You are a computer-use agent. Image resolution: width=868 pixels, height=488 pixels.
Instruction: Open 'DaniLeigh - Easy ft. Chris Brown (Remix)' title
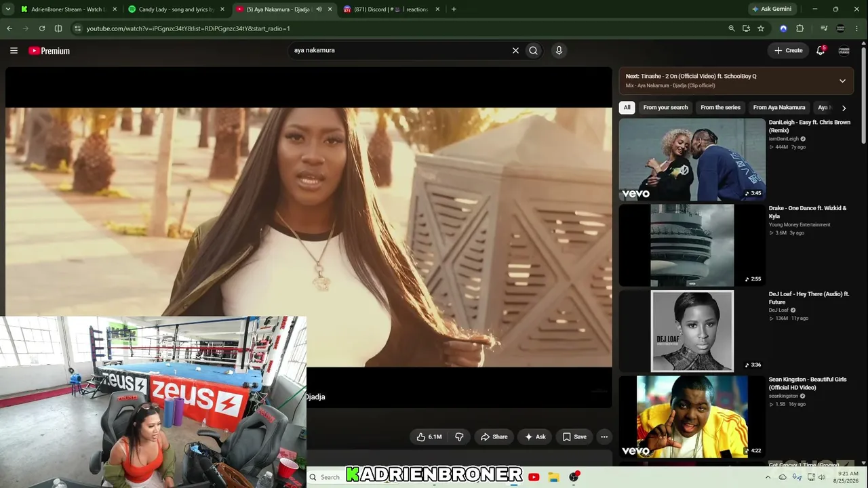point(810,127)
